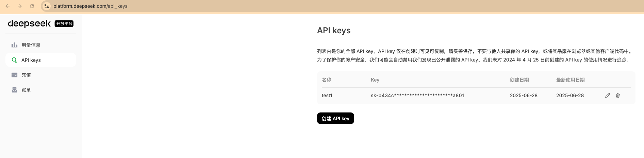Click the bar chart icon beside 用量信息
The height and width of the screenshot is (158, 644).
pos(14,45)
